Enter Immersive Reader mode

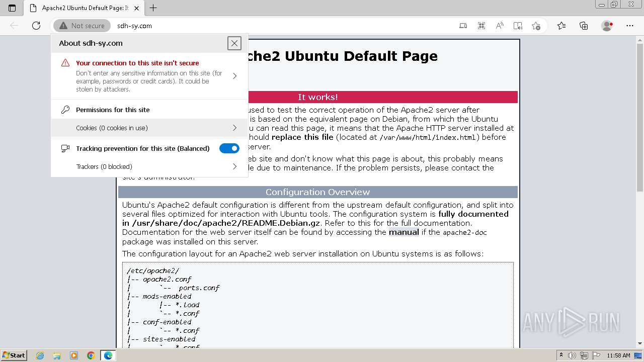(518, 26)
